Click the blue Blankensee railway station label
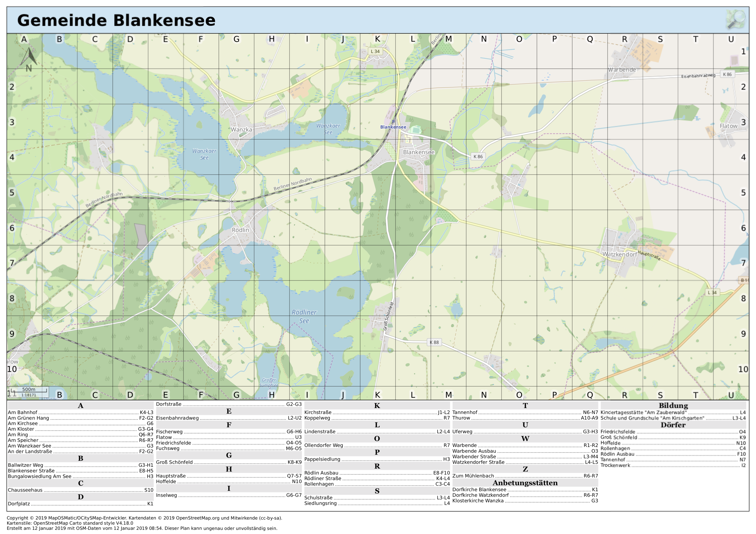 click(393, 127)
